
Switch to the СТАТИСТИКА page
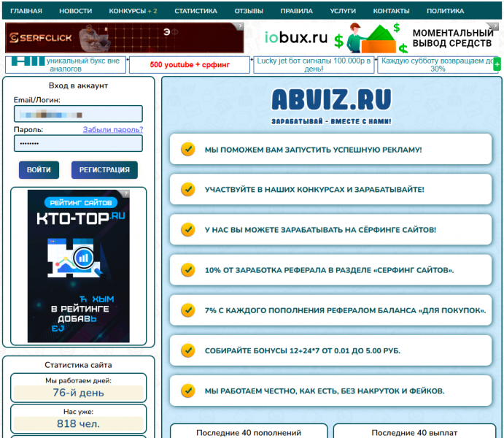pyautogui.click(x=195, y=11)
